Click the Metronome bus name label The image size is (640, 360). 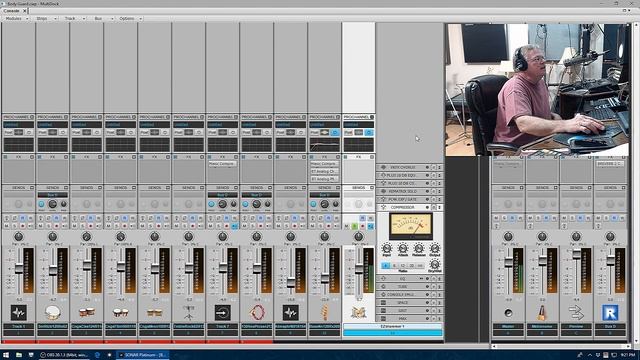pos(542,326)
